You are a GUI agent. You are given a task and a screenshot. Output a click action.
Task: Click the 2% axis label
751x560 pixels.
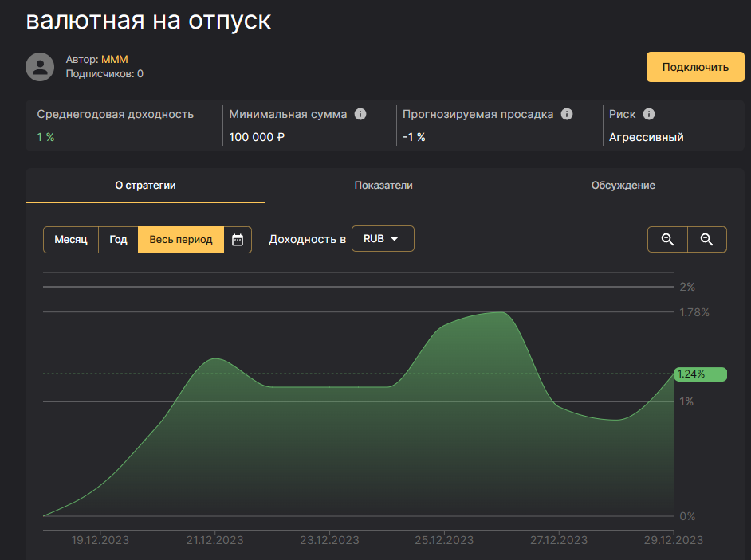[687, 288]
